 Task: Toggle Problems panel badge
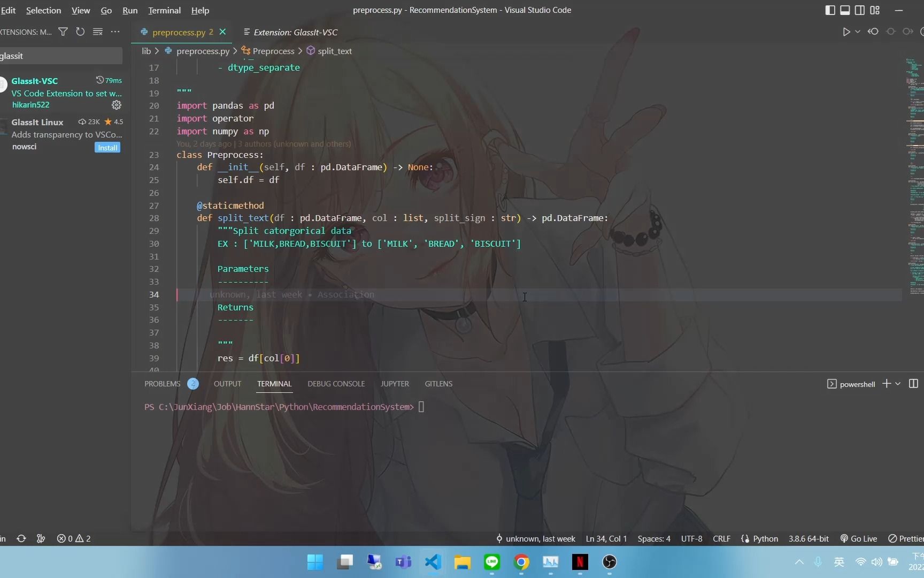tap(192, 383)
